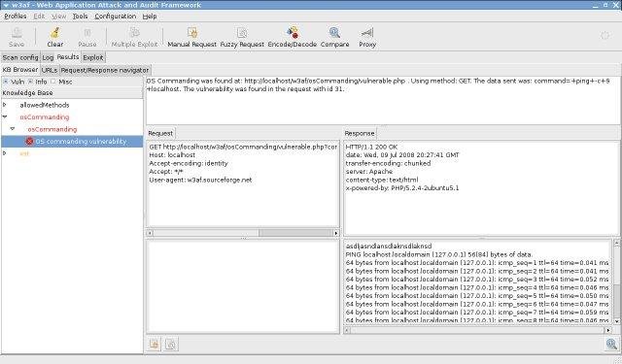The width and height of the screenshot is (622, 364).
Task: Collapse the nested osCommanding child node
Action: [13, 129]
